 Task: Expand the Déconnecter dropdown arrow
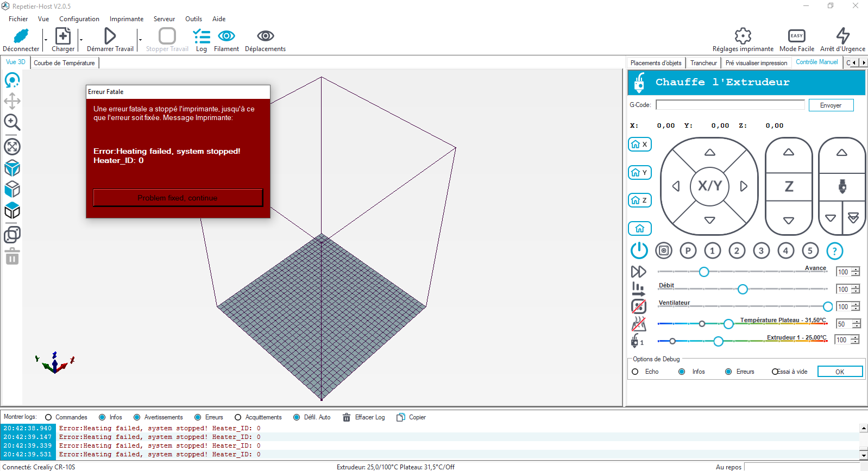(x=45, y=40)
